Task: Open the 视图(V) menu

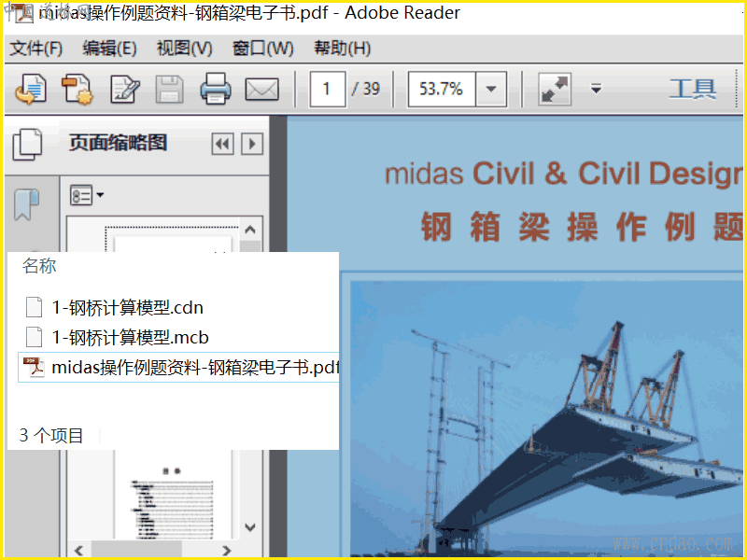Action: (184, 49)
